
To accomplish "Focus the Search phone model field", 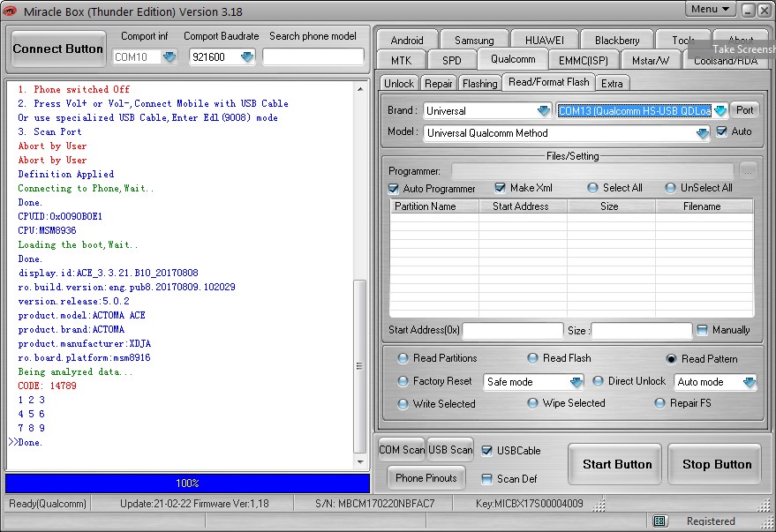I will tap(313, 56).
